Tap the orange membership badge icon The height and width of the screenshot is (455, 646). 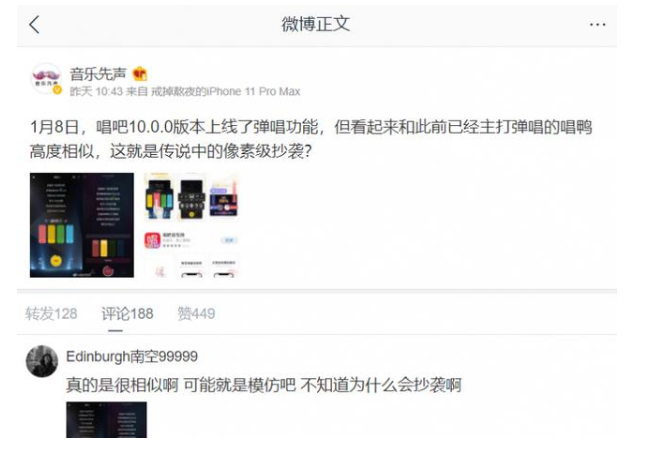[x=140, y=74]
